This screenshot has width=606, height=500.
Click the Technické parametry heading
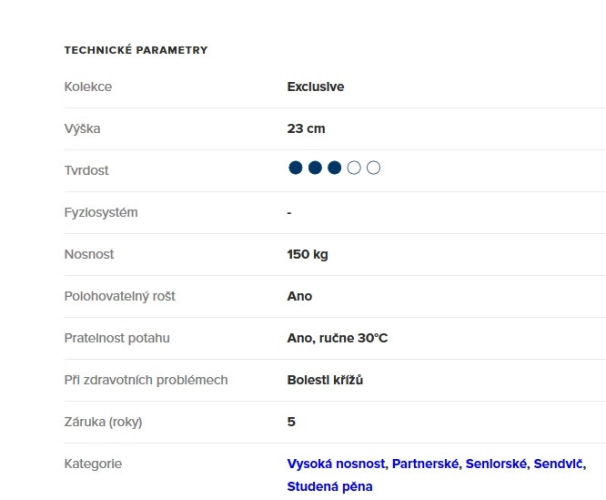(x=136, y=50)
